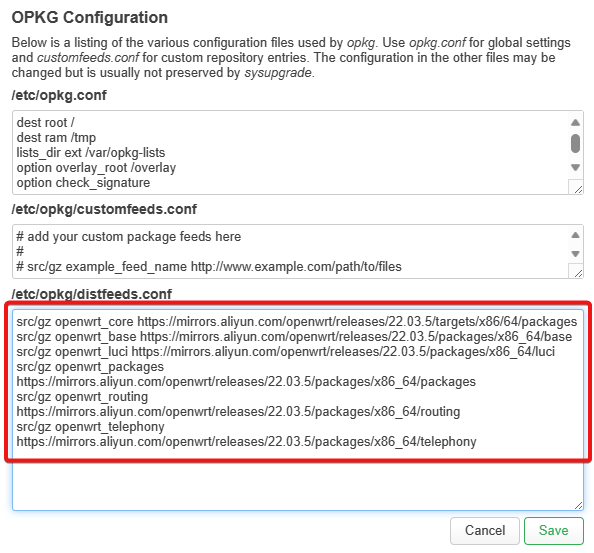
Task: Click the 'option check_signature' line
Action: (83, 183)
